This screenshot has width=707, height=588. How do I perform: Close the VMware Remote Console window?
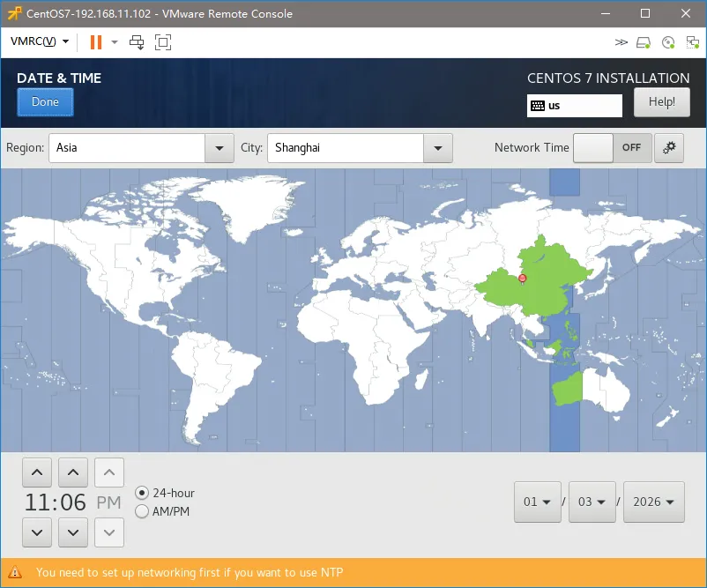[686, 13]
